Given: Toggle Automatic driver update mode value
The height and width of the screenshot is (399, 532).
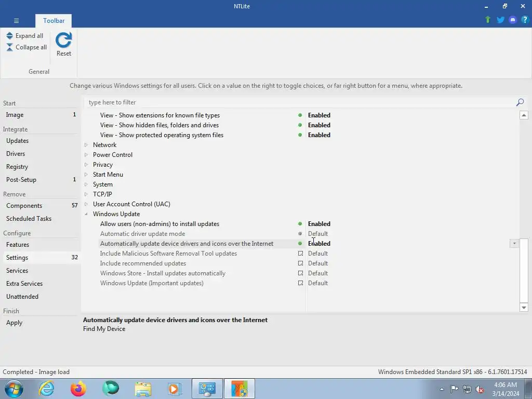Looking at the screenshot, I should pos(317,234).
